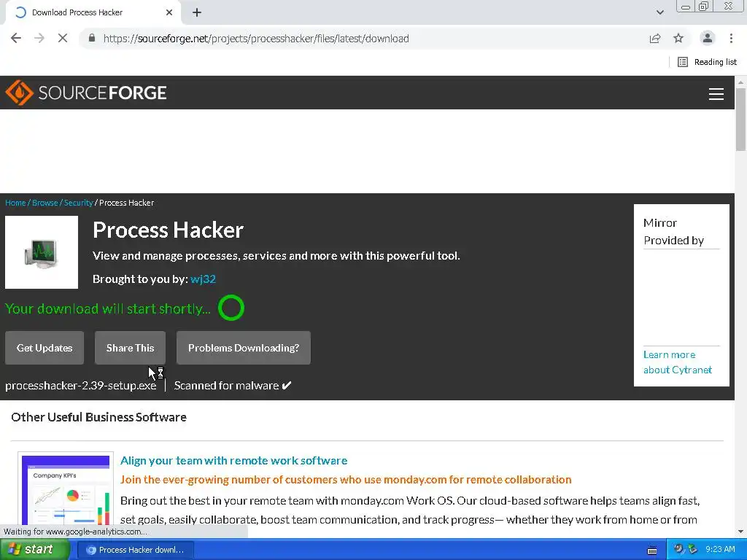Click the green download progress circle

(231, 308)
